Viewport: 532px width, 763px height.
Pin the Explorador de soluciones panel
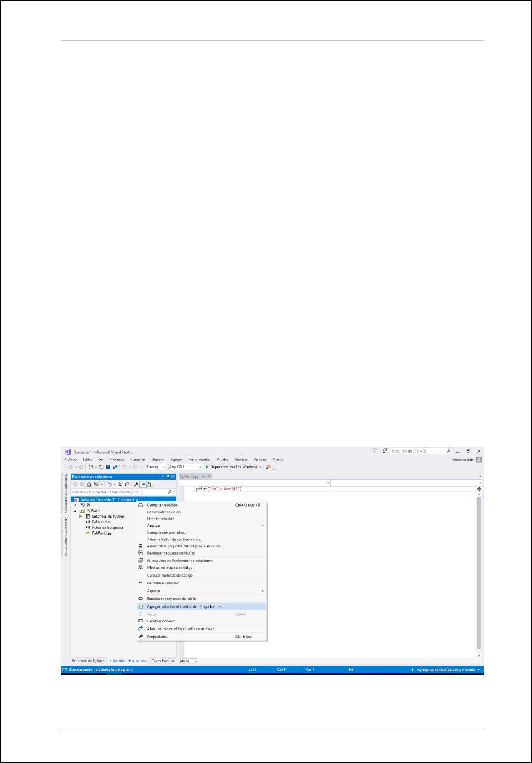point(168,477)
